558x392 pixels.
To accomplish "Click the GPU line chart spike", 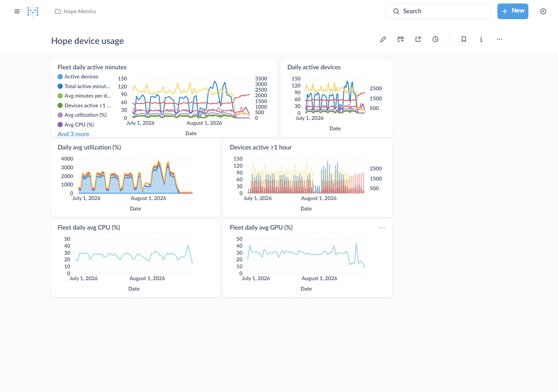I will (x=356, y=244).
